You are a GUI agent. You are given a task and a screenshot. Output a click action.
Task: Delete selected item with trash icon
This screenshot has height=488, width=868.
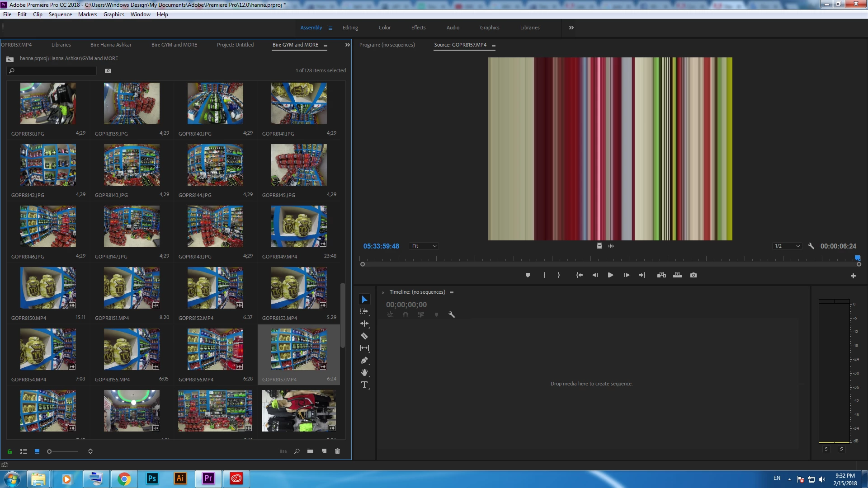[337, 451]
